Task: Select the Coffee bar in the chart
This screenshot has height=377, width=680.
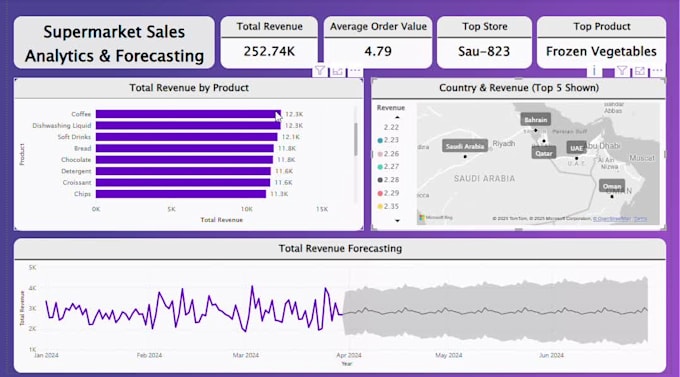Action: click(x=188, y=114)
